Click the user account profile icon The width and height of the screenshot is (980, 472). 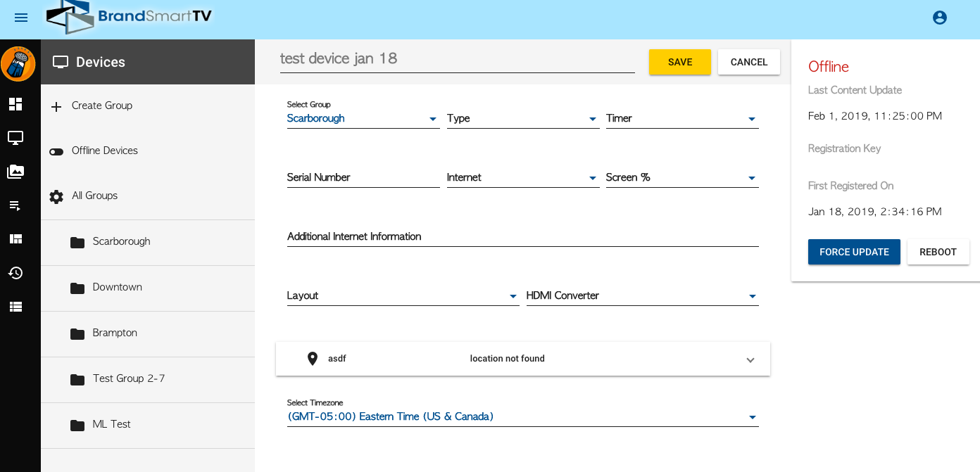pos(939,18)
